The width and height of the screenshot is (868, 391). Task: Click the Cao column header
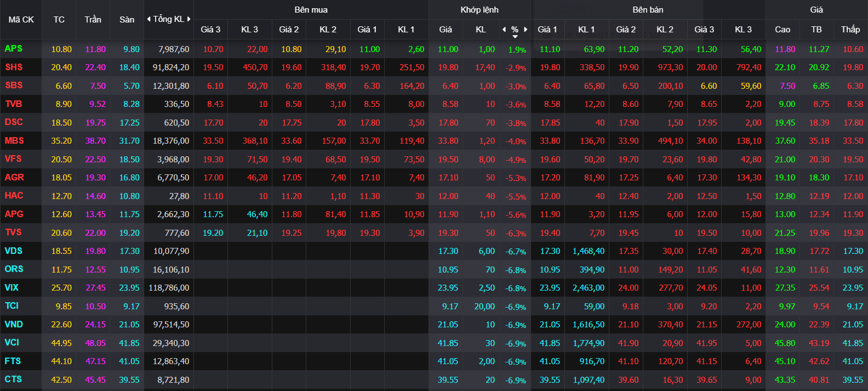[783, 30]
